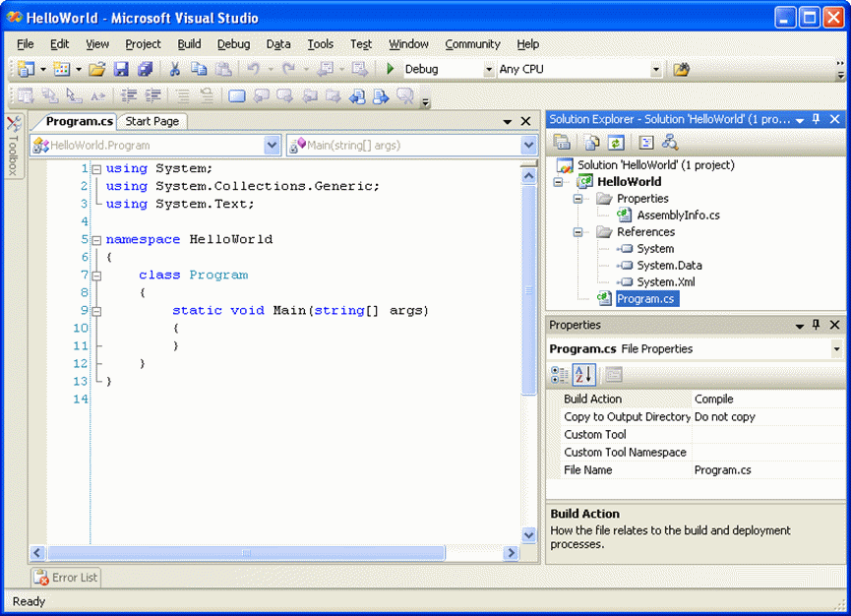
Task: Click the Comment Out Selected Lines icon
Action: pos(183,96)
